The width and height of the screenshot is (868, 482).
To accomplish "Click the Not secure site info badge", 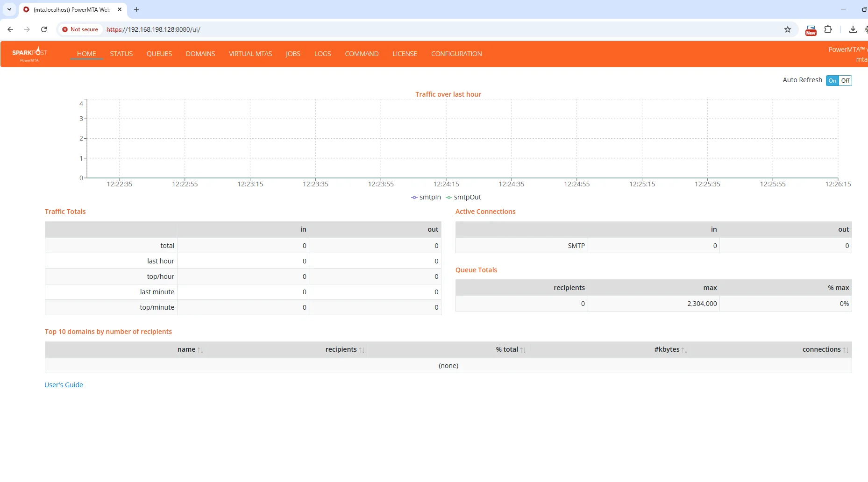I will (x=80, y=29).
